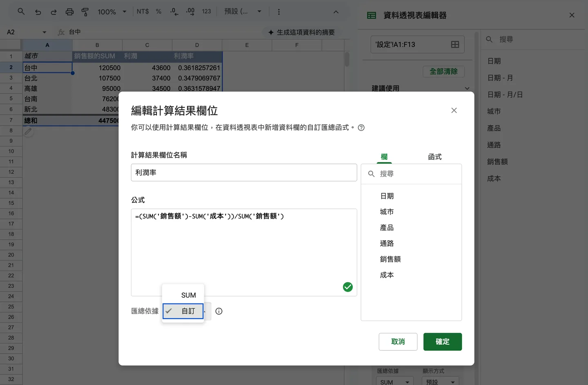Switch to the 欄 tab
Screen dimensions: 588x385
click(384, 157)
